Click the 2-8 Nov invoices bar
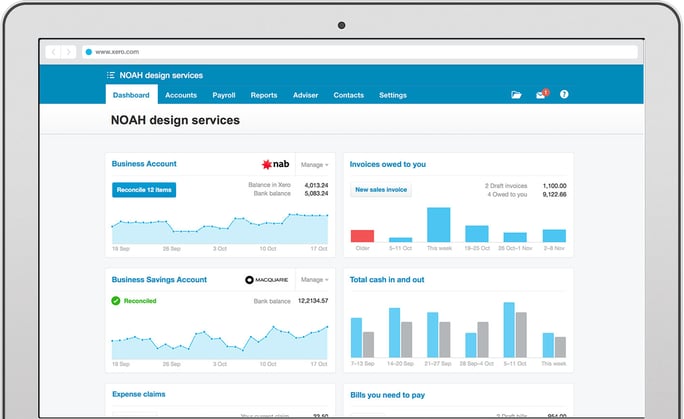The width and height of the screenshot is (684, 419). 554,236
